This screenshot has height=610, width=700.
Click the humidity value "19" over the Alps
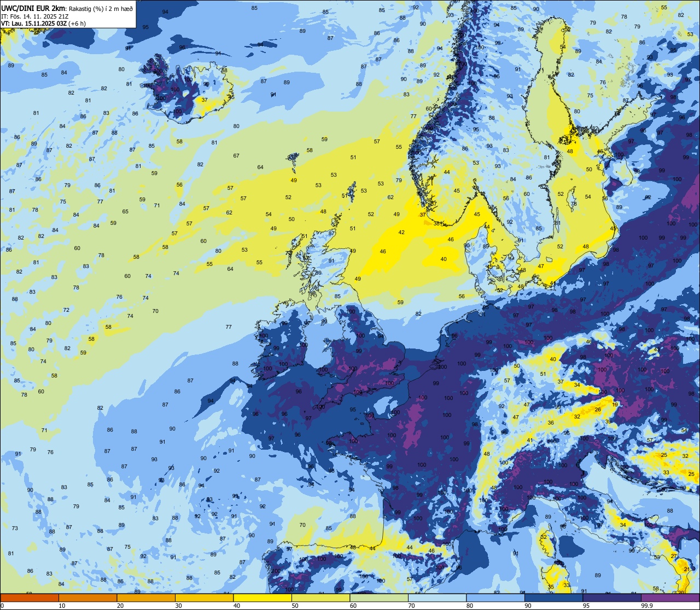point(615,405)
